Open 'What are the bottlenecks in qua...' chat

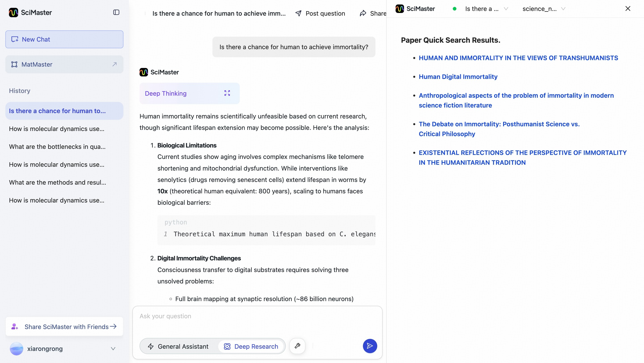57,147
